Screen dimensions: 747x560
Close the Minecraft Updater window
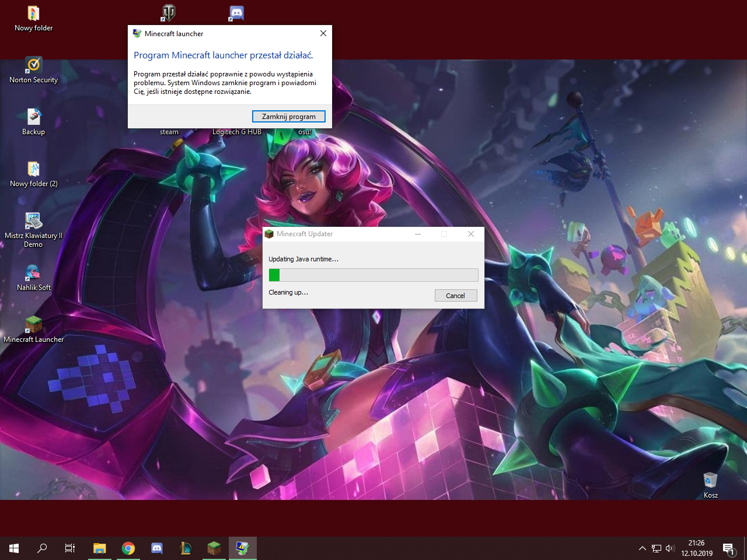pyautogui.click(x=471, y=234)
